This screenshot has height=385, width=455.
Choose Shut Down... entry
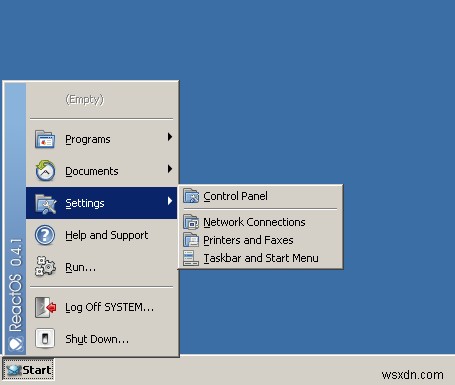click(101, 339)
